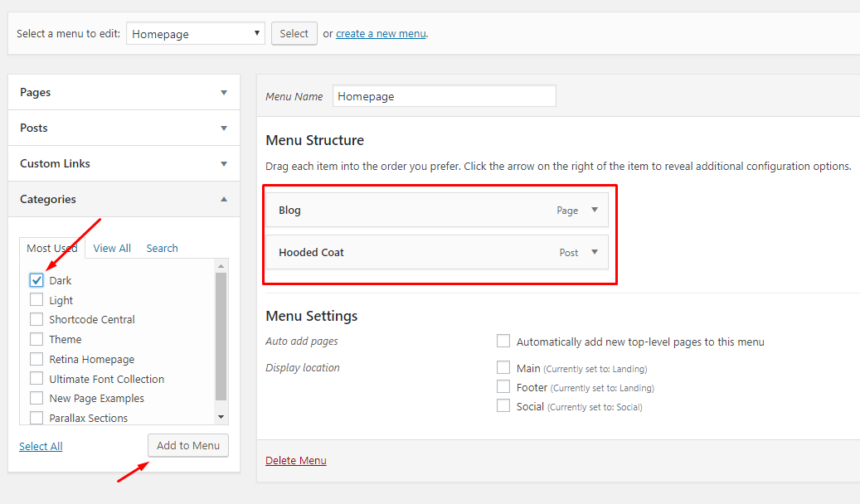Expand the Pages accordion panel
Image resolution: width=860 pixels, height=504 pixels.
tap(223, 93)
